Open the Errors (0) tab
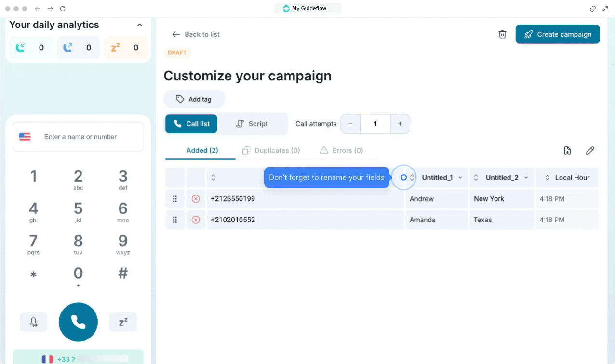This screenshot has width=615, height=364. (x=341, y=151)
